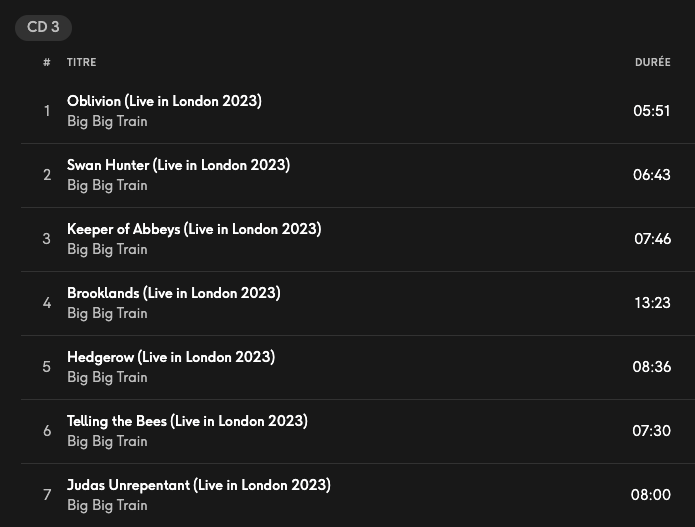Open Big Big Train artist under Oblivion

click(x=107, y=122)
